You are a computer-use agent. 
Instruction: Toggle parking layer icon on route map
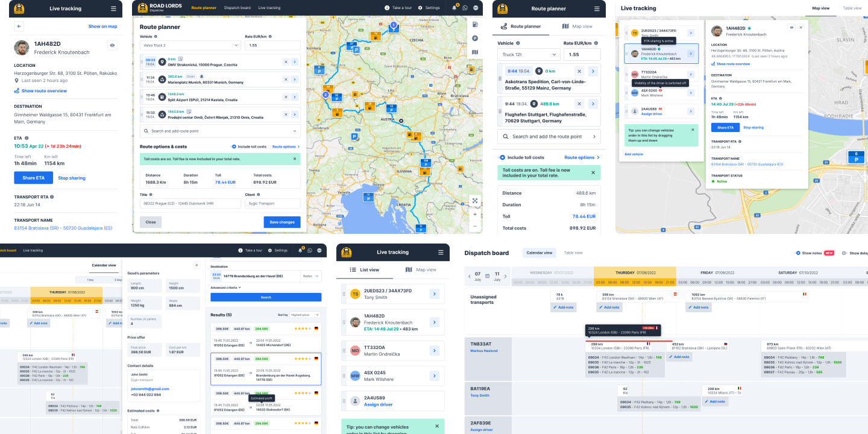pyautogui.click(x=475, y=39)
